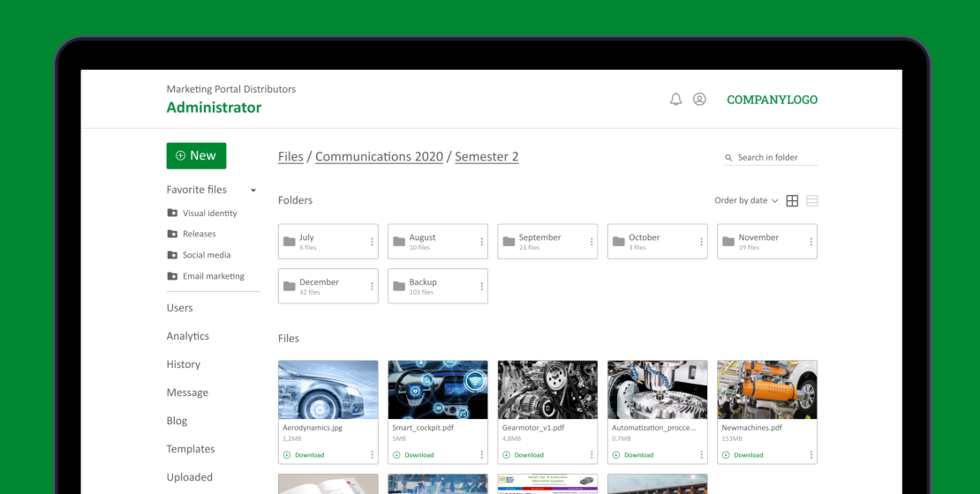The image size is (980, 494).
Task: Open the notifications bell icon
Action: (675, 100)
